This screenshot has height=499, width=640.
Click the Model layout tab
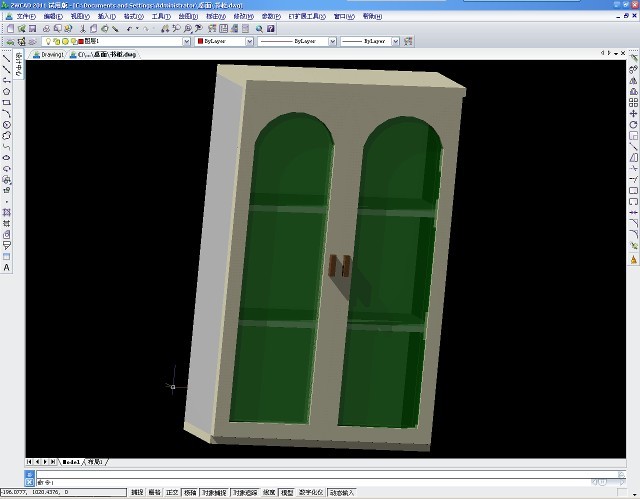pos(71,462)
